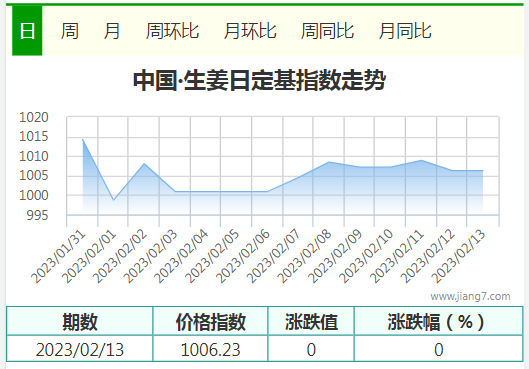The width and height of the screenshot is (529, 369).
Task: Click the 价格指数 column header
Action: click(x=211, y=321)
